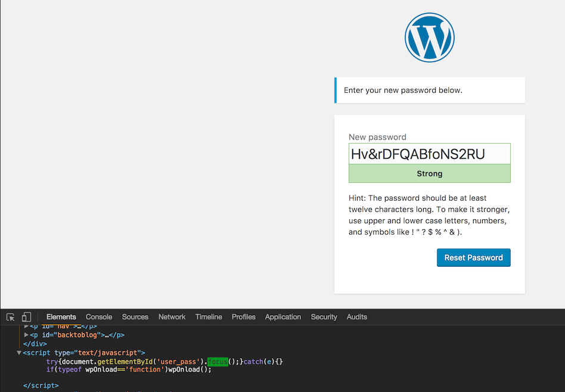Click the 'Enter your new password below.' message
Viewport: 565px width, 392px height.
pyautogui.click(x=403, y=90)
